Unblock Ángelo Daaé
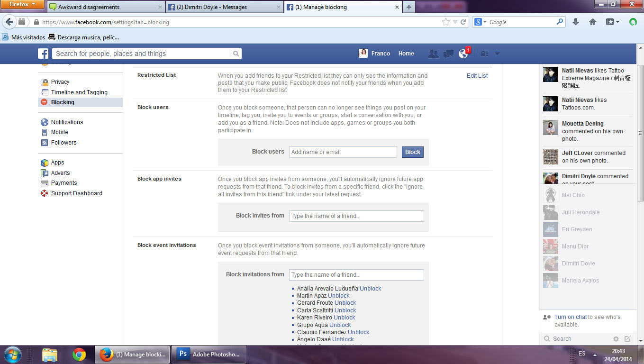 pos(343,339)
